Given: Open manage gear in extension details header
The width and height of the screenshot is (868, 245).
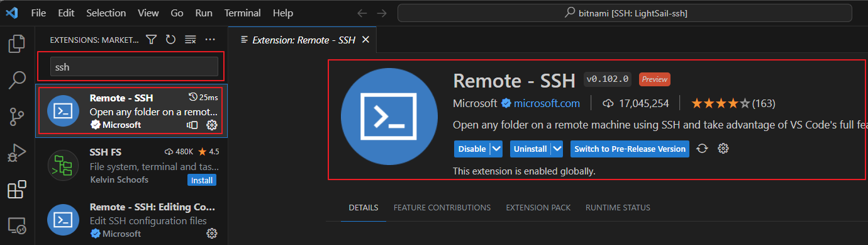Looking at the screenshot, I should (x=723, y=149).
